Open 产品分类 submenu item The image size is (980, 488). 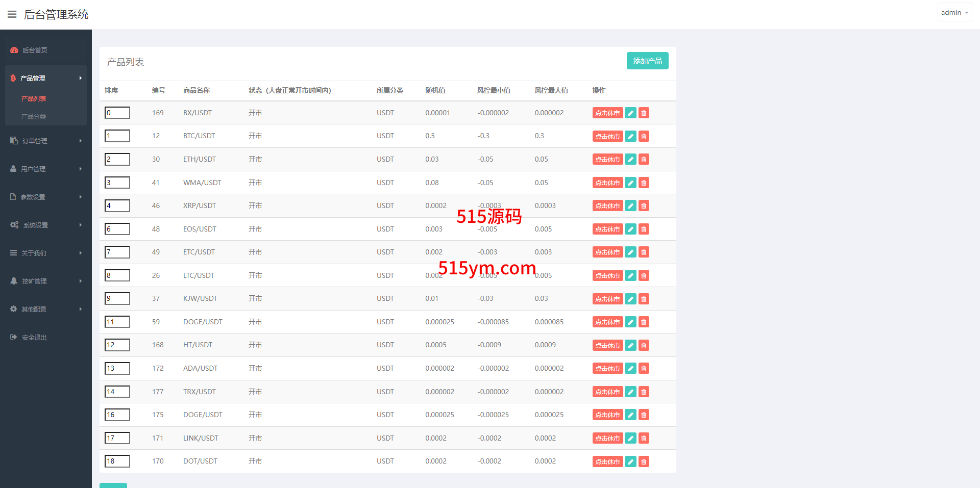[34, 116]
